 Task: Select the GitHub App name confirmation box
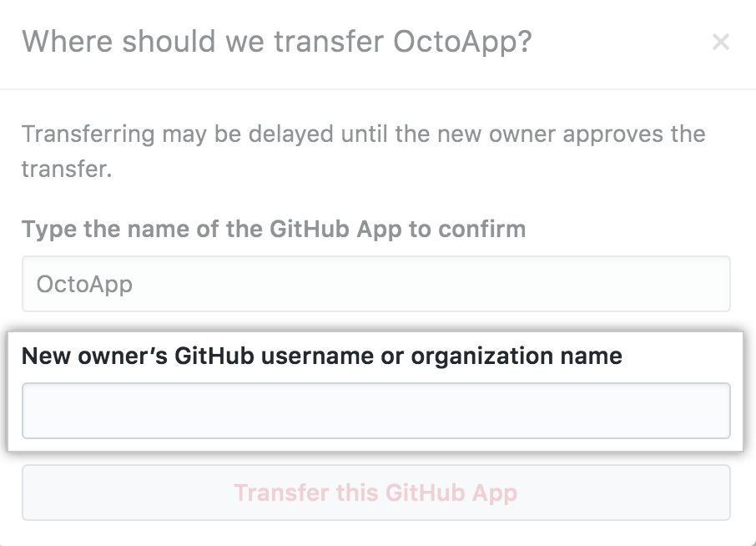[x=375, y=284]
